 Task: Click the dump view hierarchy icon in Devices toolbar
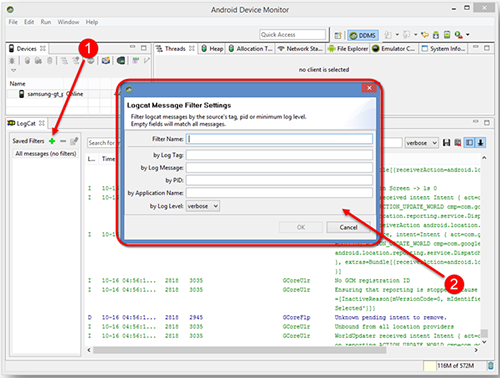121,61
